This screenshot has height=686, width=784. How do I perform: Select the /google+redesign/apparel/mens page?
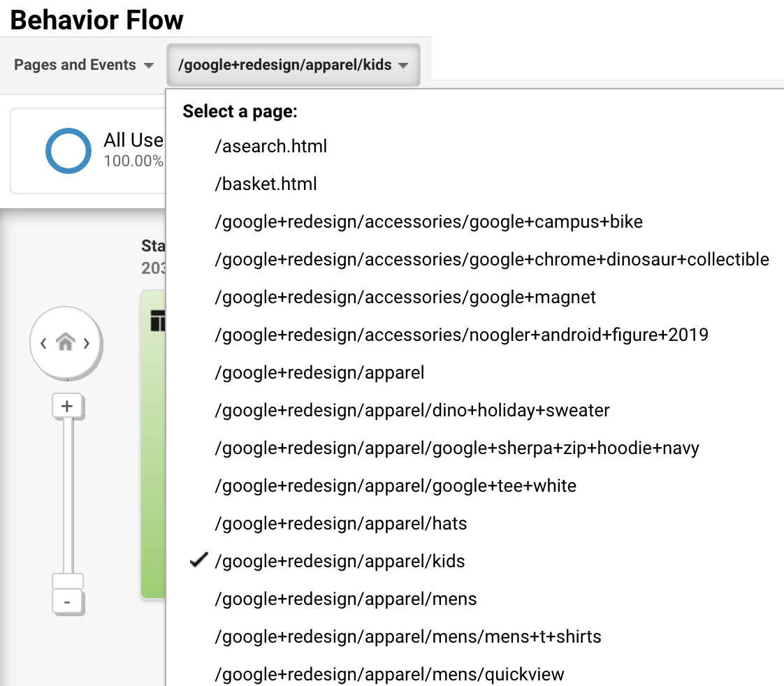point(345,599)
